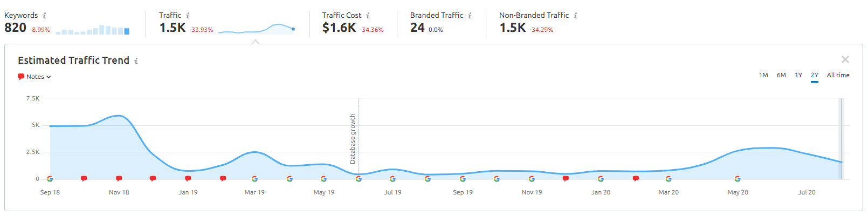The image size is (868, 215).
Task: Close the Estimated Traffic Trend panel
Action: 845,59
